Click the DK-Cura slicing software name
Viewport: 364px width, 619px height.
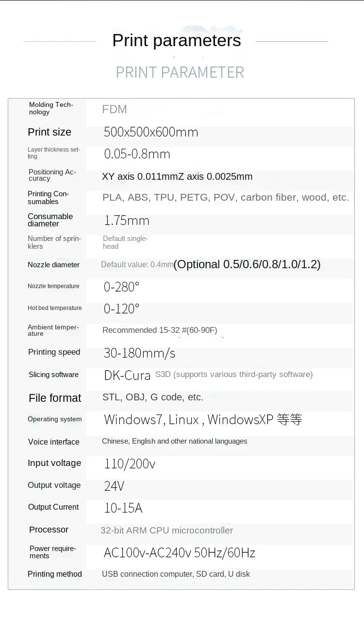click(127, 375)
